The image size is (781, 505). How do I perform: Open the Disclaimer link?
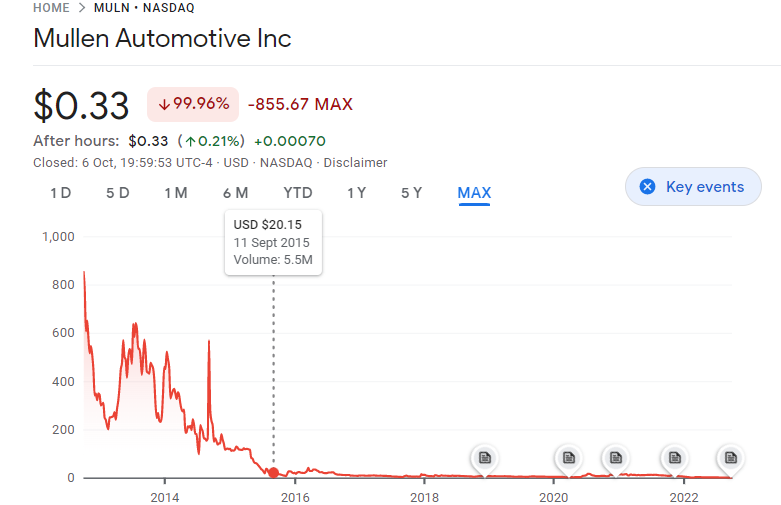click(364, 162)
